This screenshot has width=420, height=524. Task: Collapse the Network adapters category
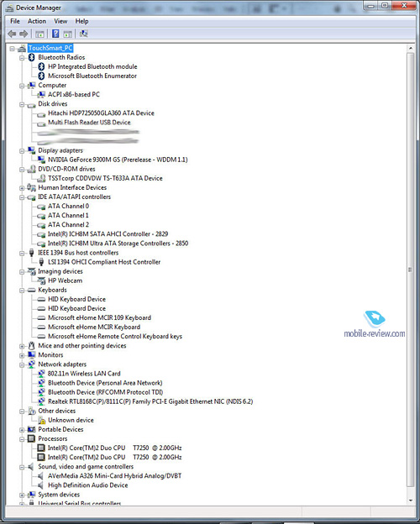[22, 365]
